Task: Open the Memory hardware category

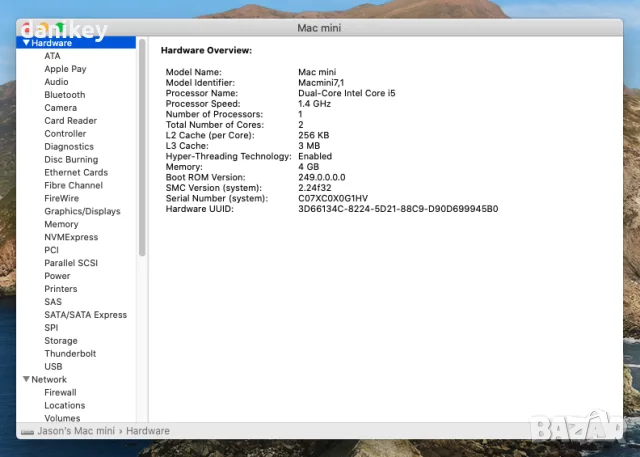Action: 61,224
